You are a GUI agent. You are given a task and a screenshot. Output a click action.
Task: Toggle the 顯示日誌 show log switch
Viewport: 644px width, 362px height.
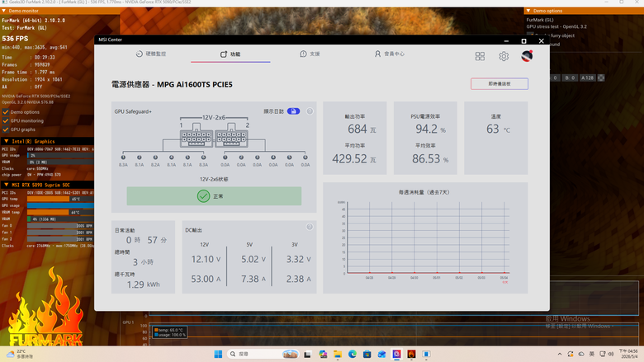pos(294,111)
